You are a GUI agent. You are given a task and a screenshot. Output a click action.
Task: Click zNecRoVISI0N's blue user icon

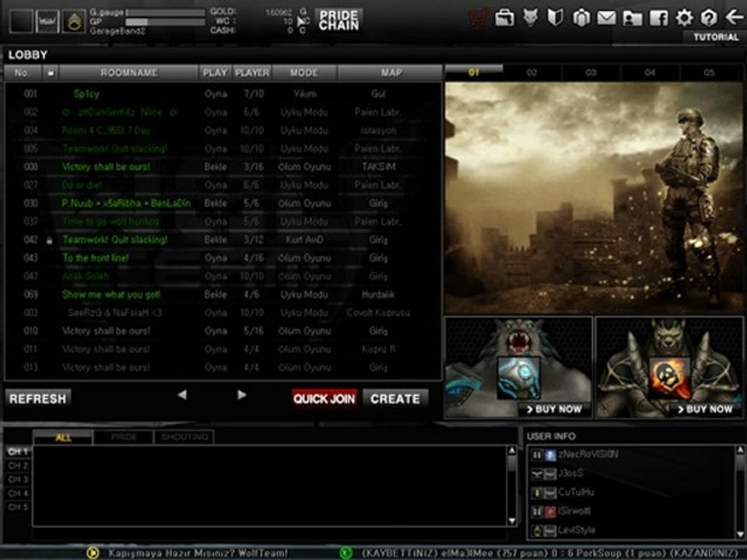click(550, 455)
